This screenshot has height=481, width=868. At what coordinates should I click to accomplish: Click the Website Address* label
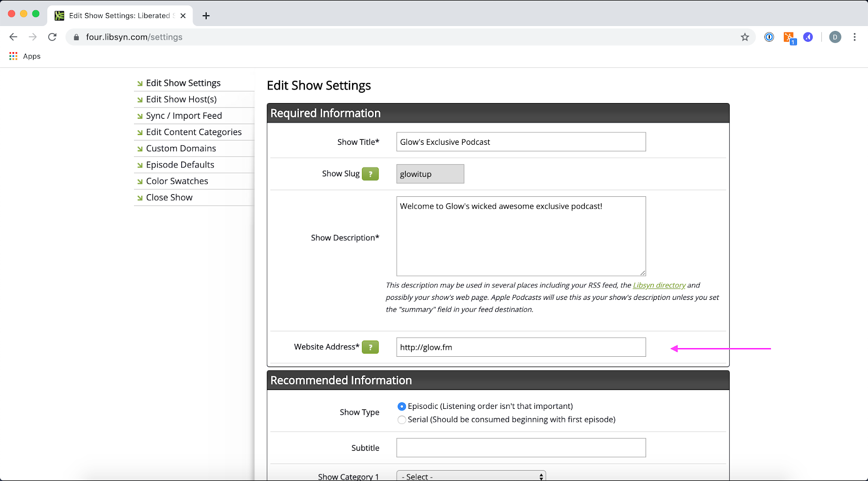point(327,347)
